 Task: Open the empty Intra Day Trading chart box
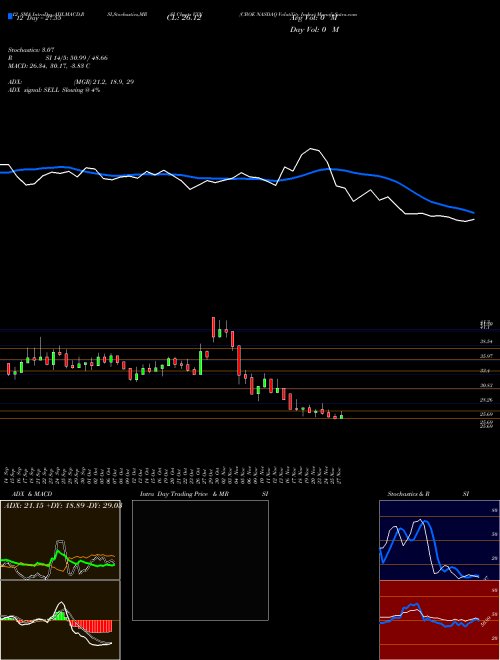click(x=200, y=560)
